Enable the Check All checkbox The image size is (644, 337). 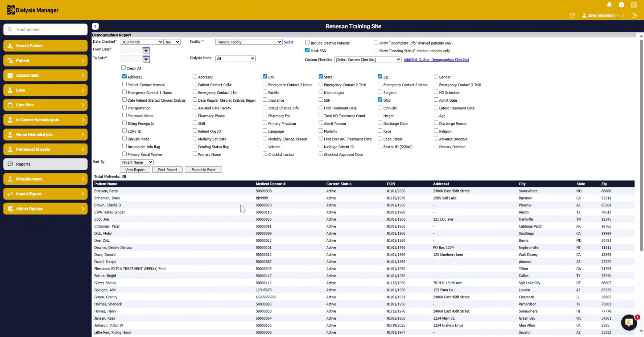pyautogui.click(x=123, y=68)
